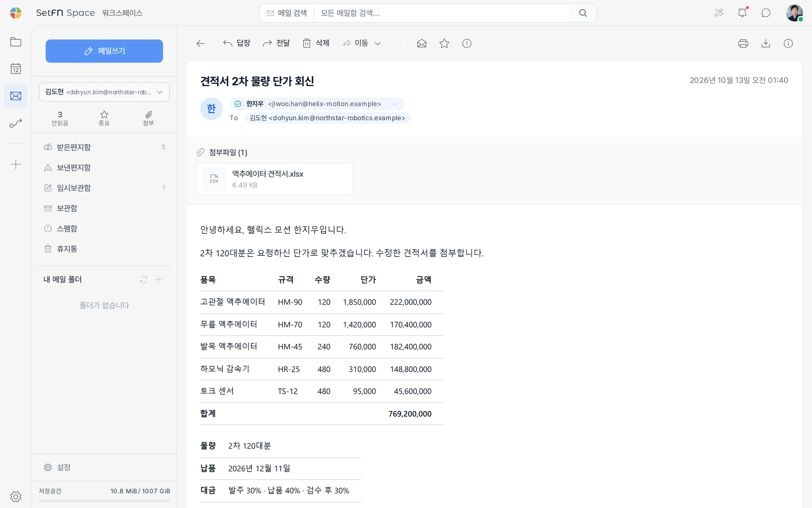Screen dimensions: 812x508
Task: Open the 김도현 account selector dropdown
Action: coord(104,92)
